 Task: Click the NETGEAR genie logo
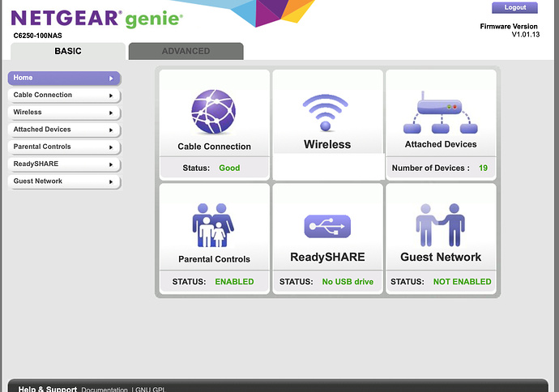click(97, 19)
